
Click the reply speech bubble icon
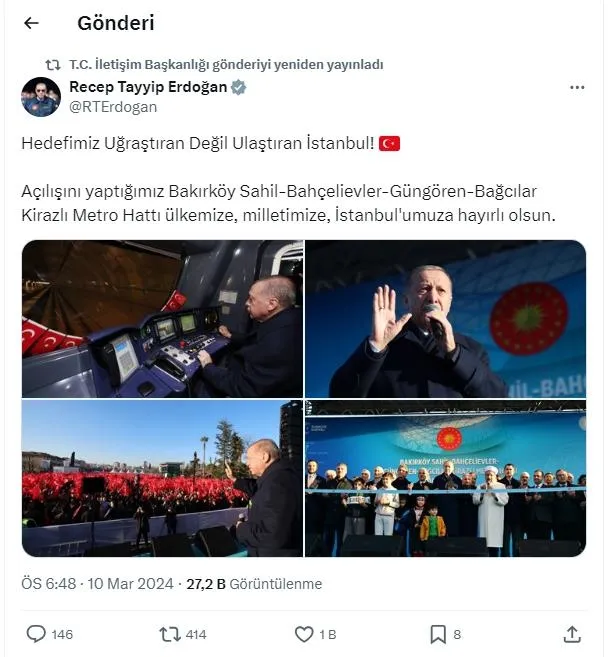[36, 634]
